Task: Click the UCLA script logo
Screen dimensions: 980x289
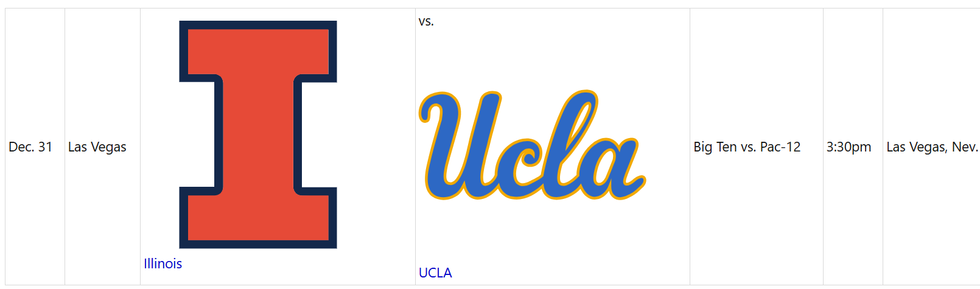Action: click(x=532, y=147)
